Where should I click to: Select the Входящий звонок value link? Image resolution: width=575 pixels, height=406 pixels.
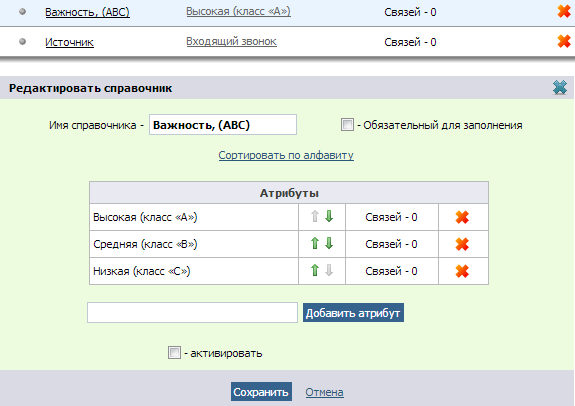click(x=231, y=41)
